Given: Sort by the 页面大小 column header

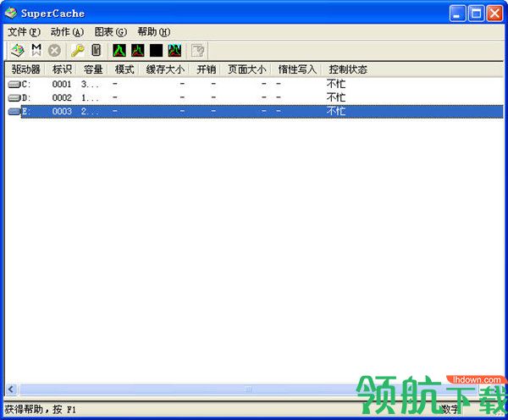Looking at the screenshot, I should click(247, 69).
